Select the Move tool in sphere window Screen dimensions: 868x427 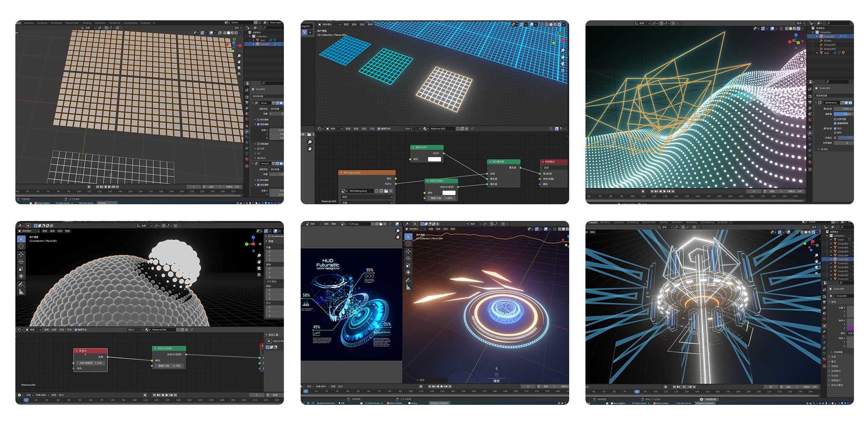[x=21, y=254]
